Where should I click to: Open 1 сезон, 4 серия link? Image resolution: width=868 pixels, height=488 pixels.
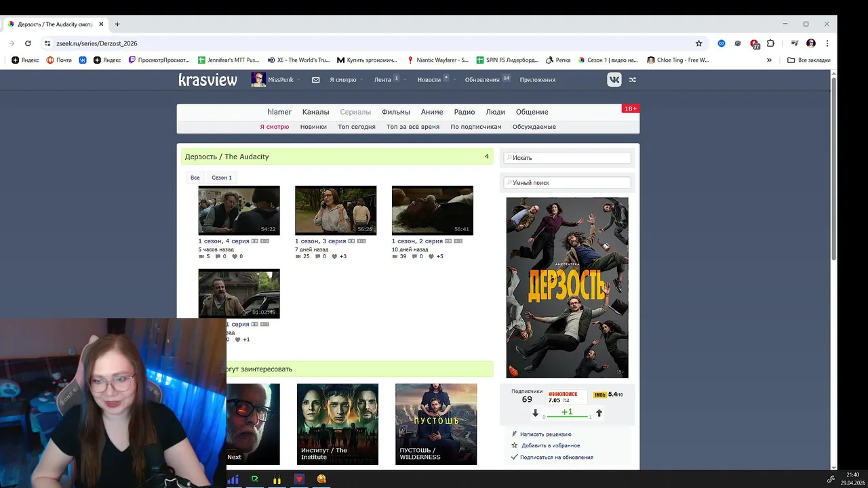[x=224, y=241]
